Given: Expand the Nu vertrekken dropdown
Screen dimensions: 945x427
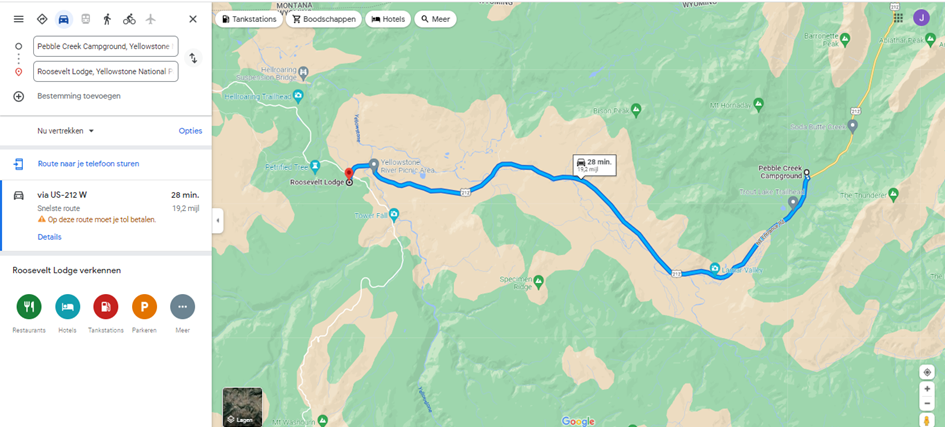Looking at the screenshot, I should click(66, 131).
